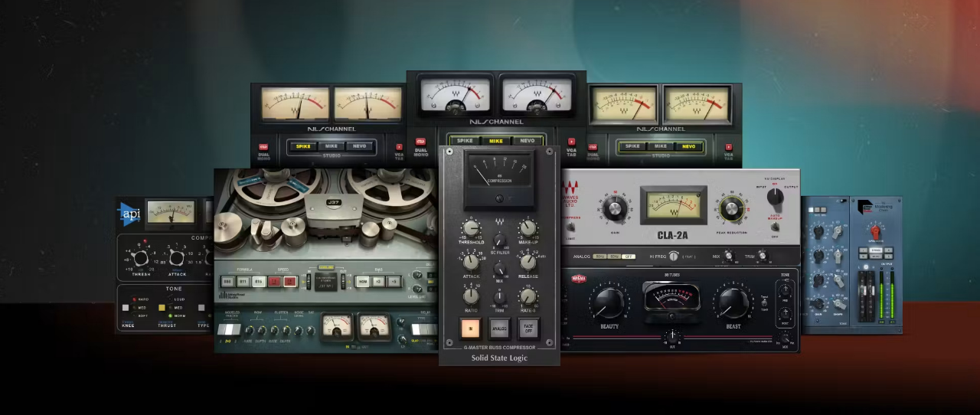Click the CLA-2A Hi Freq knob
The height and width of the screenshot is (415, 980).
coord(674,257)
